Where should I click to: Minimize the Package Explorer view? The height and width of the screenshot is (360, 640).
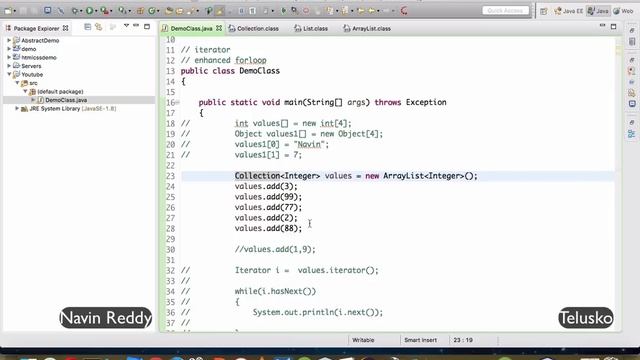[136, 26]
